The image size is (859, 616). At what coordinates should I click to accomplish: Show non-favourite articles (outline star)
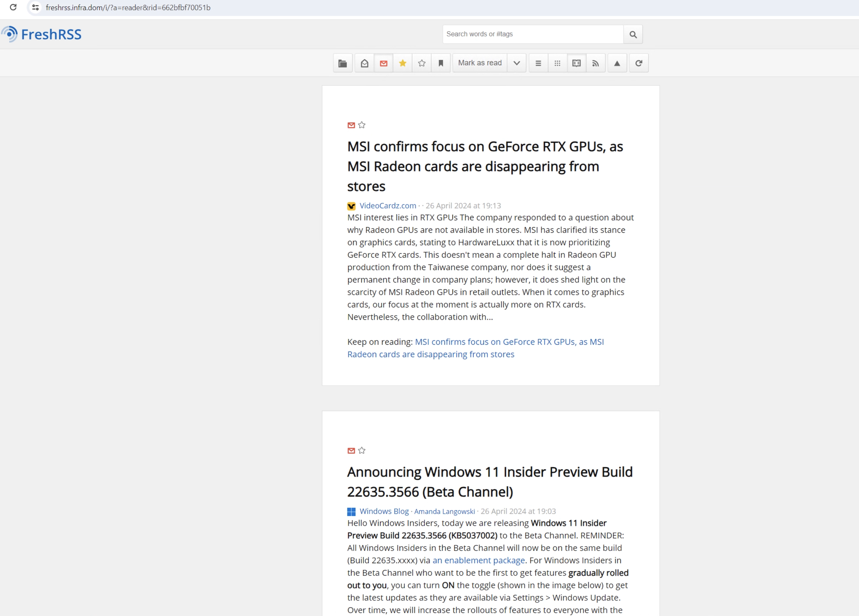tap(422, 63)
